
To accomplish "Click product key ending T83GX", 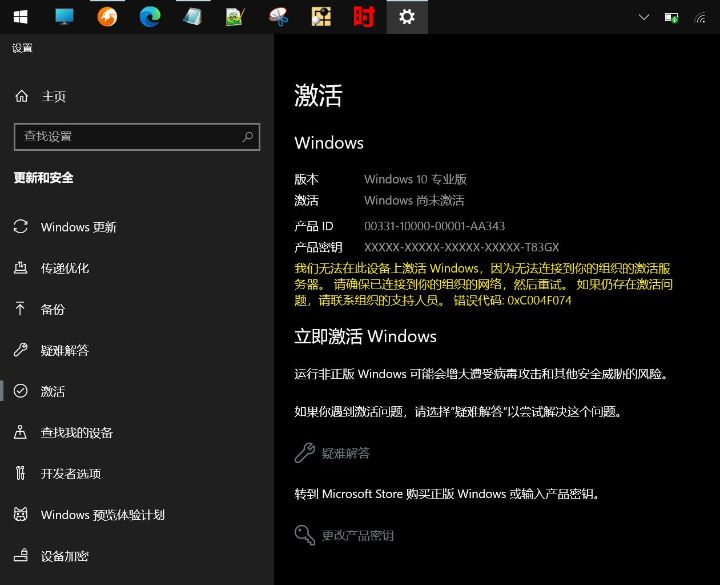I will coord(461,247).
